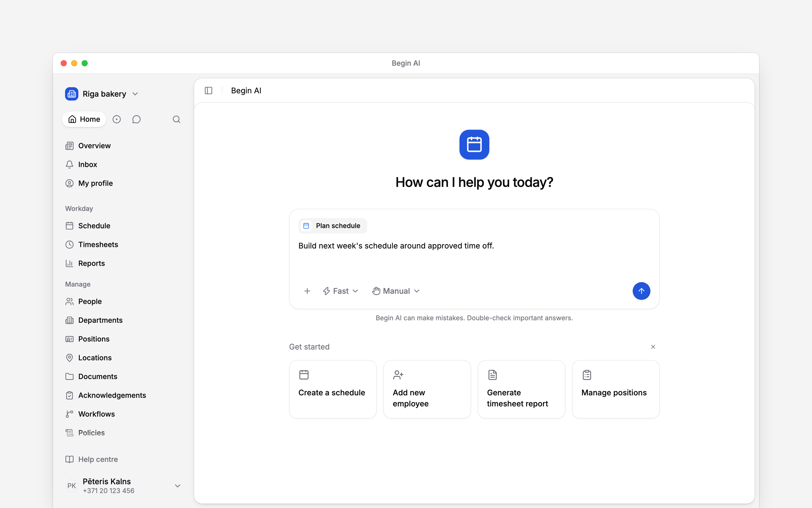Select the Home tab

tap(84, 119)
